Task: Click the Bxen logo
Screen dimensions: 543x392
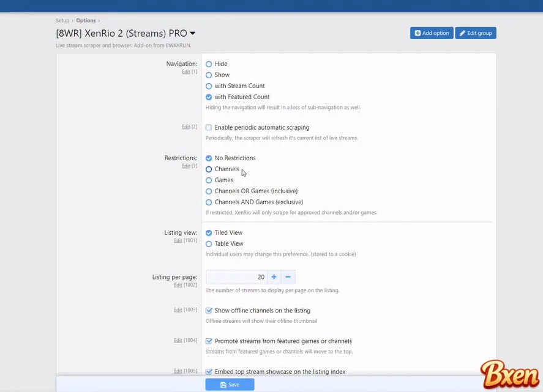Action: tap(510, 374)
